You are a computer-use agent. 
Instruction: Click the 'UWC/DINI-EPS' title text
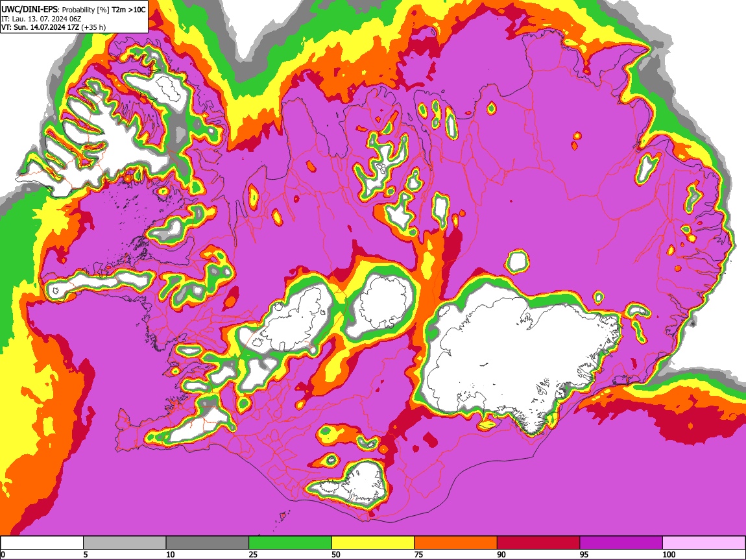[x=29, y=10]
